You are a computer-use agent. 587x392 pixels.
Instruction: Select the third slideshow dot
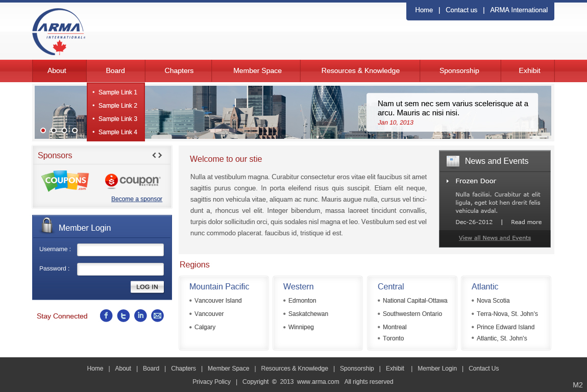pos(64,130)
